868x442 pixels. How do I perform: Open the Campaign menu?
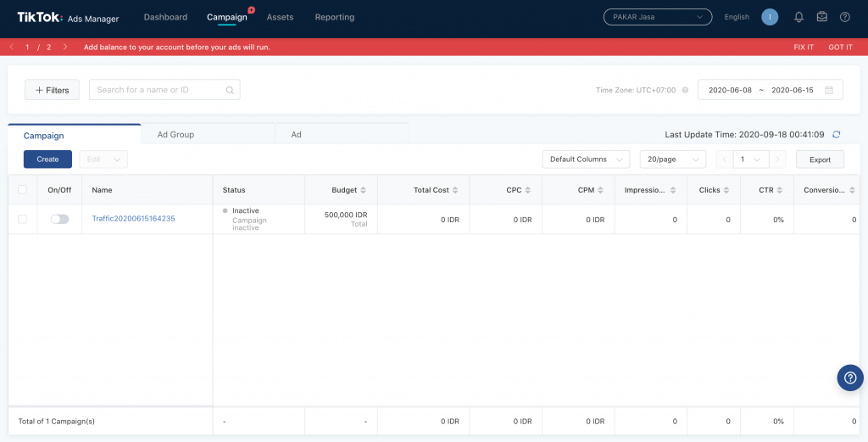(x=227, y=17)
